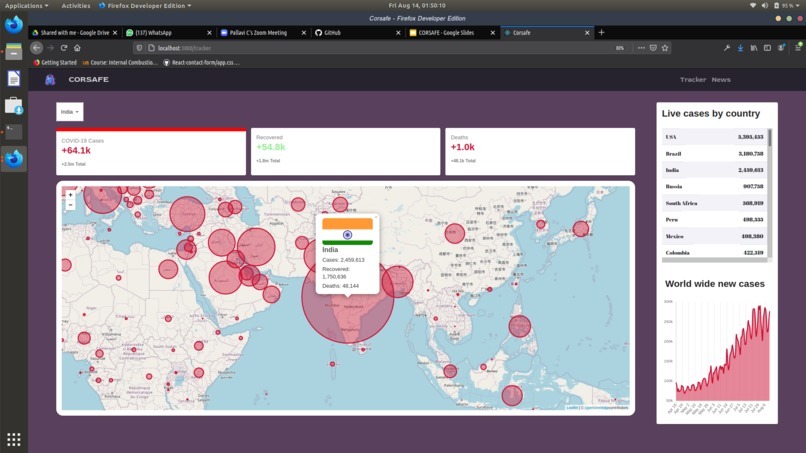Viewport: 806px width, 453px height.
Task: Open the terminal dock icon
Action: (x=14, y=132)
